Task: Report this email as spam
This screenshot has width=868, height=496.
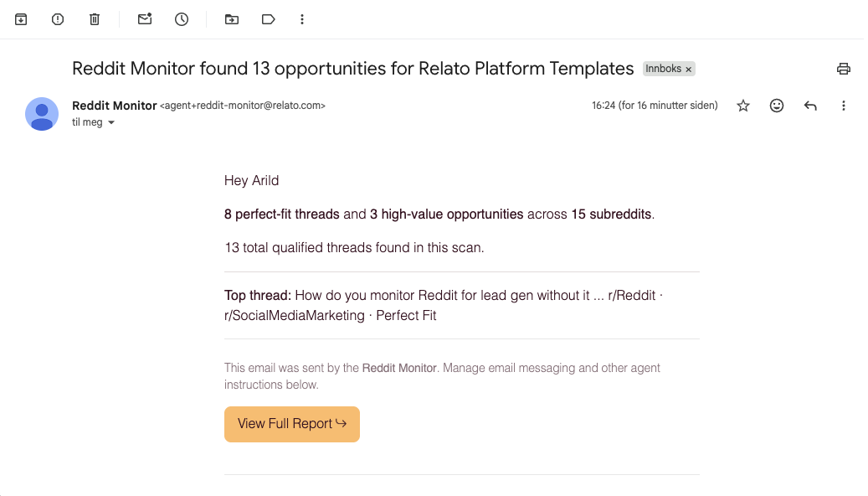Action: click(57, 18)
